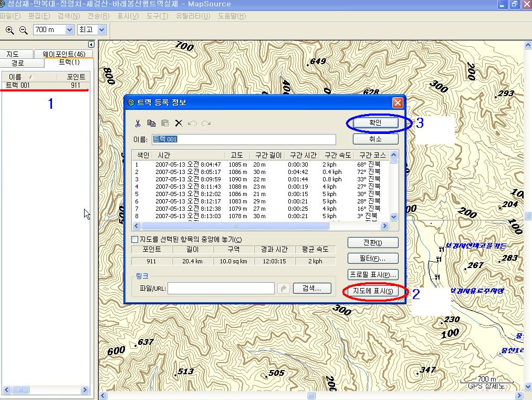Click the copy icon in dialog
The width and height of the screenshot is (532, 400).
click(151, 124)
